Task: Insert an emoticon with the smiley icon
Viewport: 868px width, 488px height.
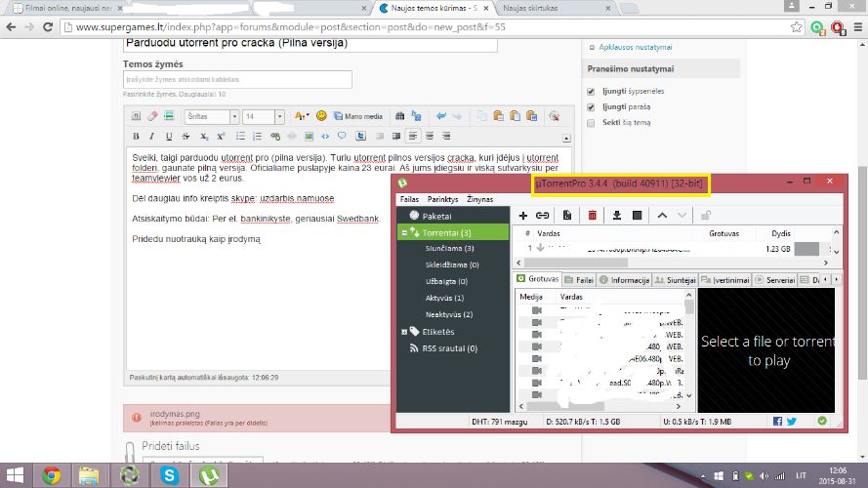Action: pos(321,115)
